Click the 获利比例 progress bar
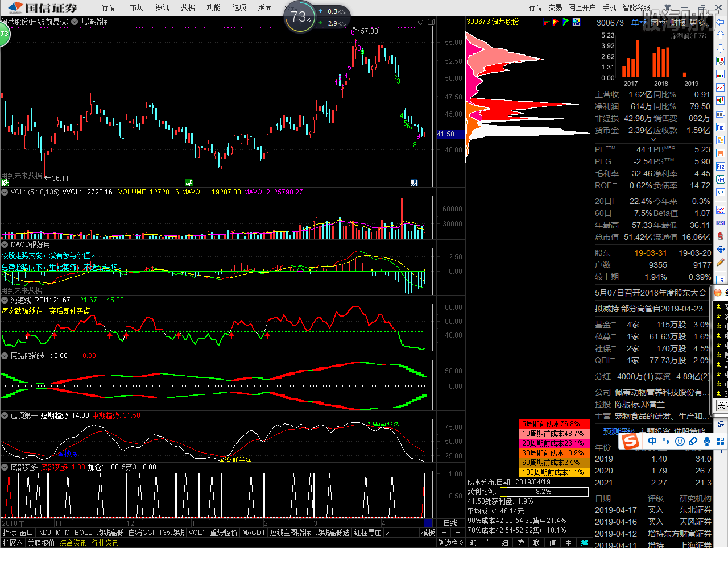The height and width of the screenshot is (582, 728). click(544, 492)
